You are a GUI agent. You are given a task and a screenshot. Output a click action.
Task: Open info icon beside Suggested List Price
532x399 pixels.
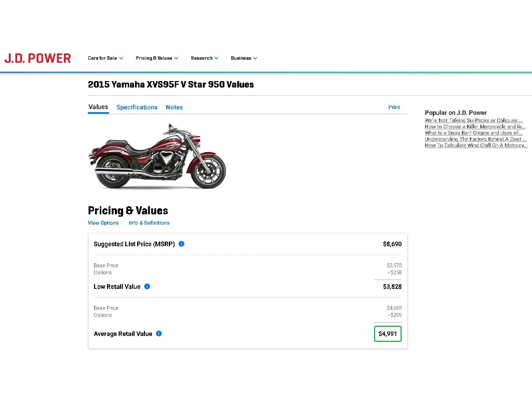181,244
